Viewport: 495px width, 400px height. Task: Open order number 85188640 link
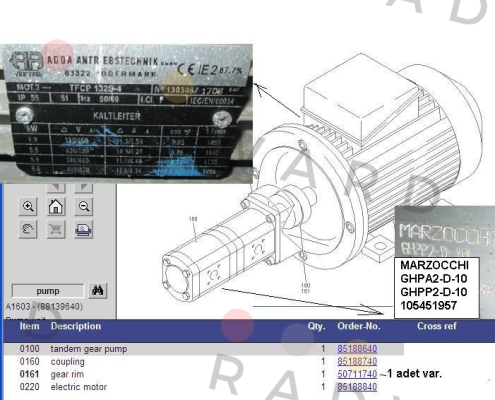pos(357,349)
